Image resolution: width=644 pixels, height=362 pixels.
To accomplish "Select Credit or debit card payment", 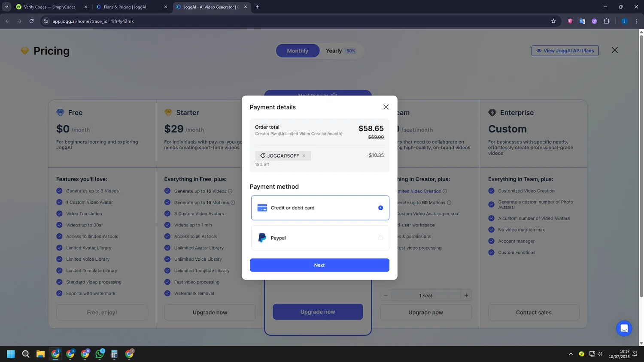I will (x=320, y=208).
